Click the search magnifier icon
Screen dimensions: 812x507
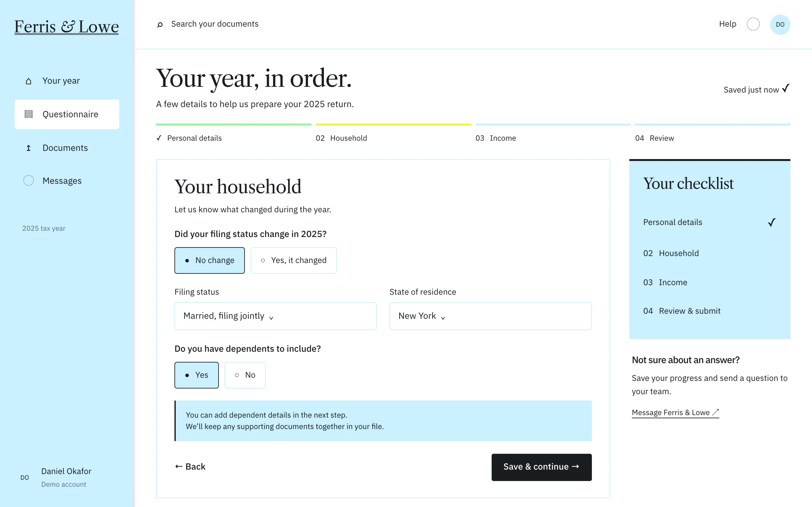[160, 24]
